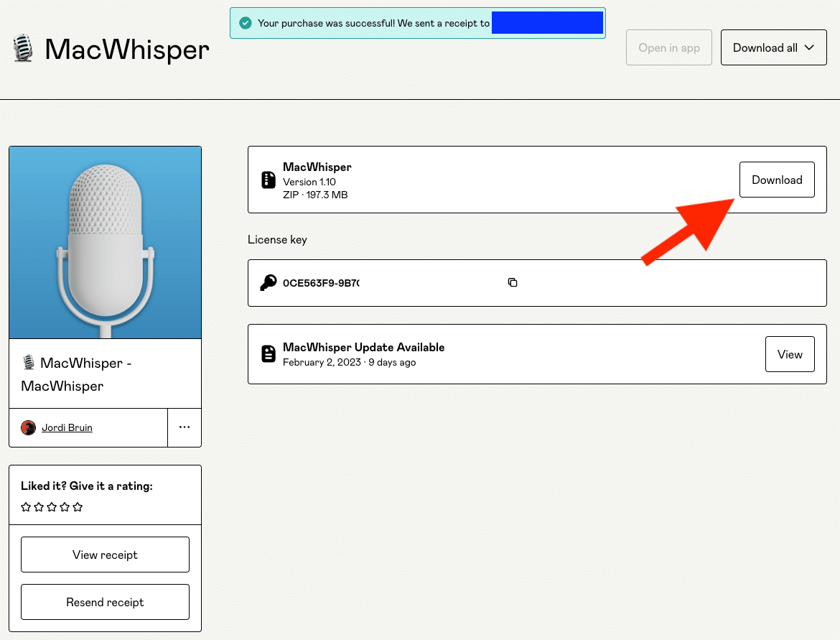
Task: Open the View receipt button
Action: 105,555
